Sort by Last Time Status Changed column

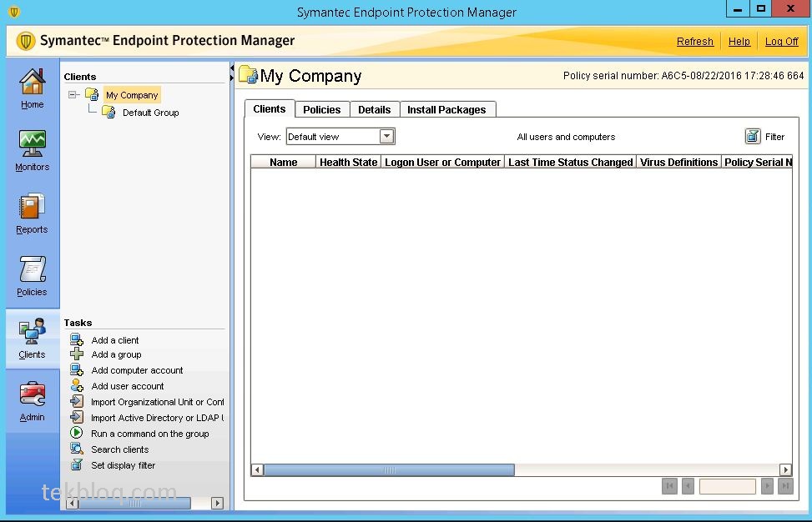click(571, 162)
